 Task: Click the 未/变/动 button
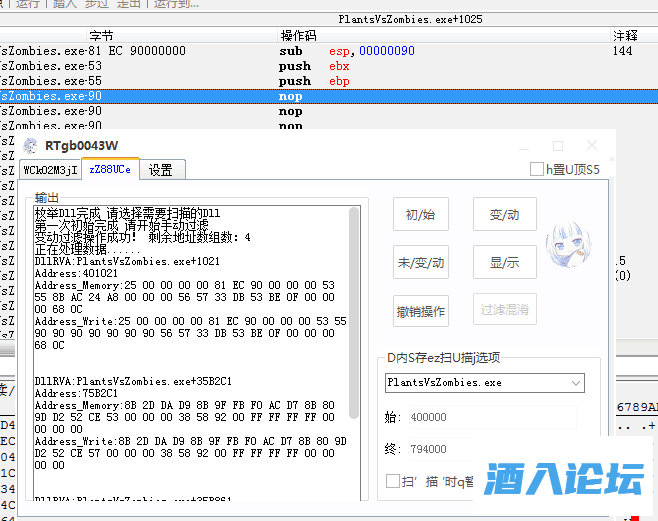coord(420,263)
